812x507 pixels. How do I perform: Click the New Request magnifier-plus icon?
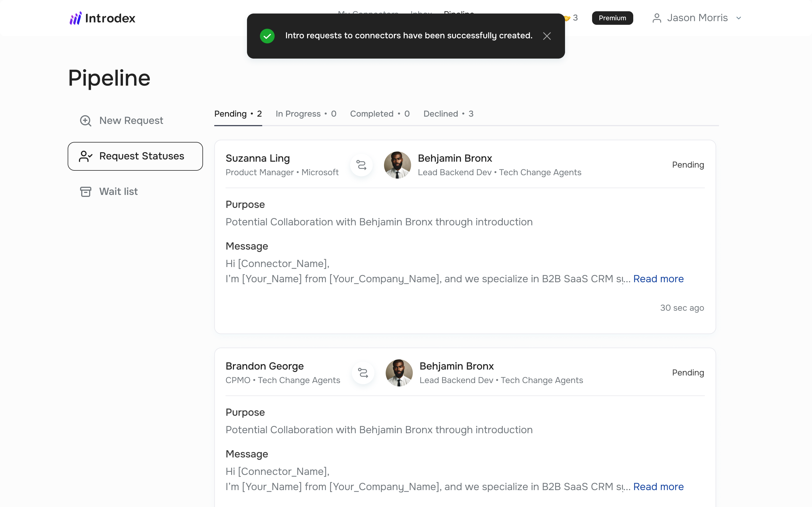(85, 121)
